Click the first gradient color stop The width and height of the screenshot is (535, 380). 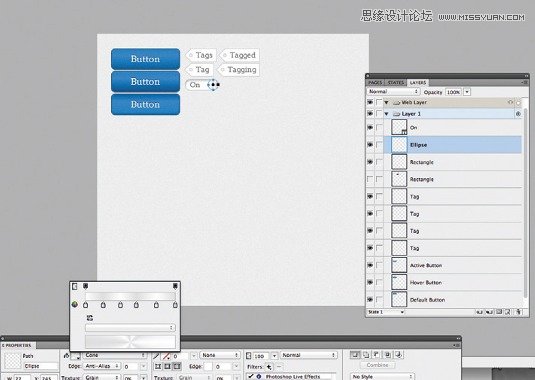pos(86,305)
